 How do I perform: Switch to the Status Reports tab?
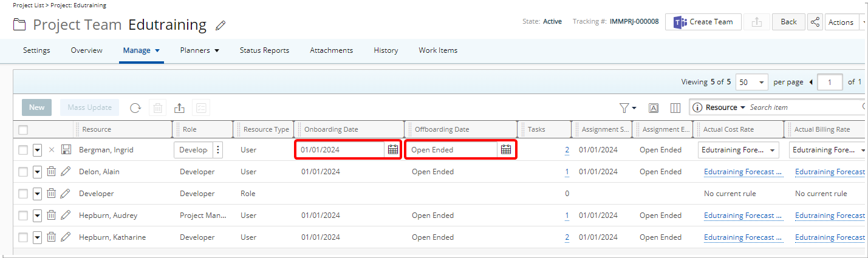[x=264, y=50]
